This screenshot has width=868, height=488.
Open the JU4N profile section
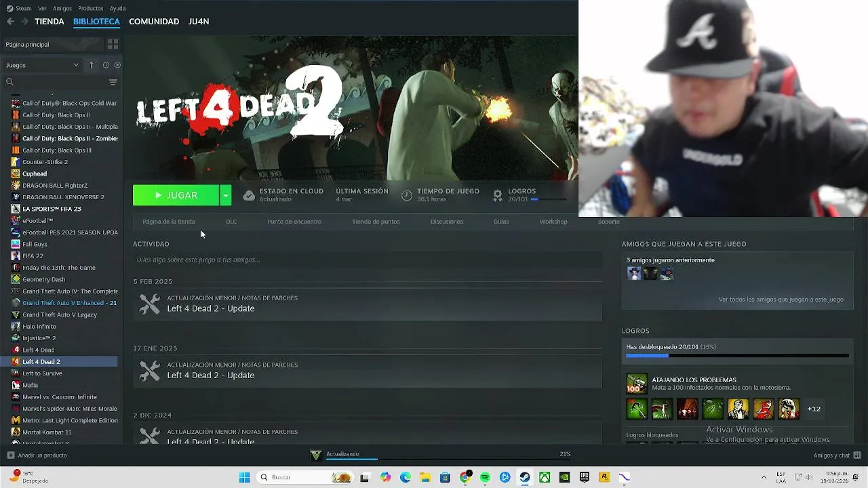coord(199,22)
